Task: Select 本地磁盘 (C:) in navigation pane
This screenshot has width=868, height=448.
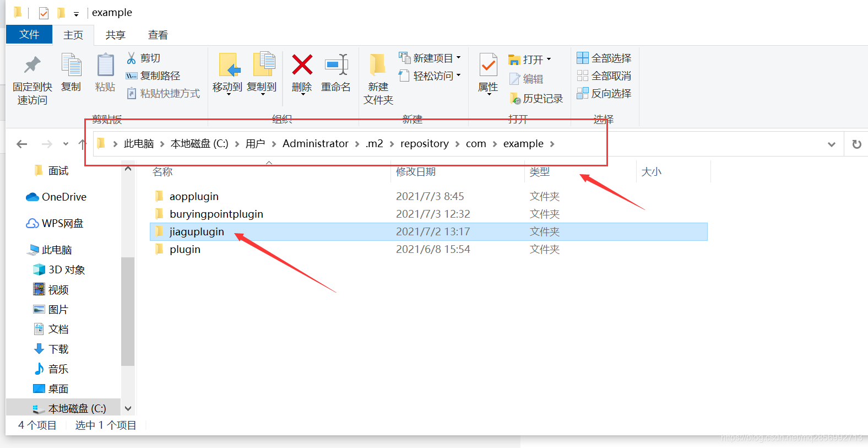Action: click(69, 408)
